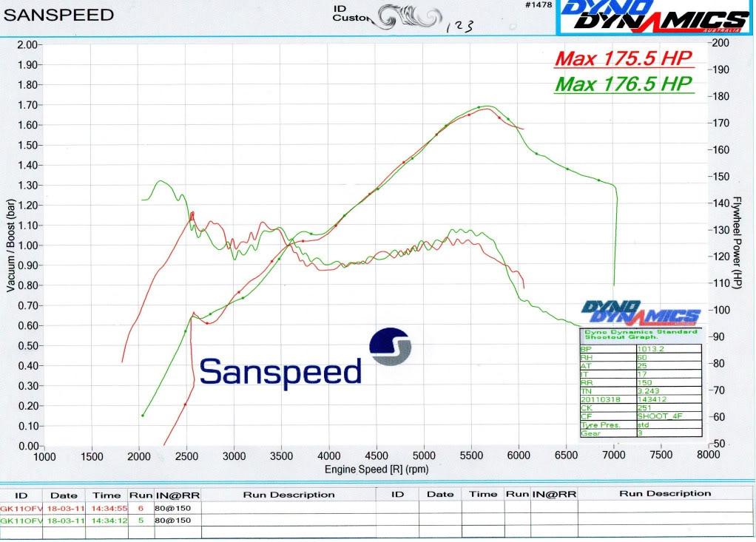Select the sheet number #1478
756x542 pixels.
tap(538, 5)
